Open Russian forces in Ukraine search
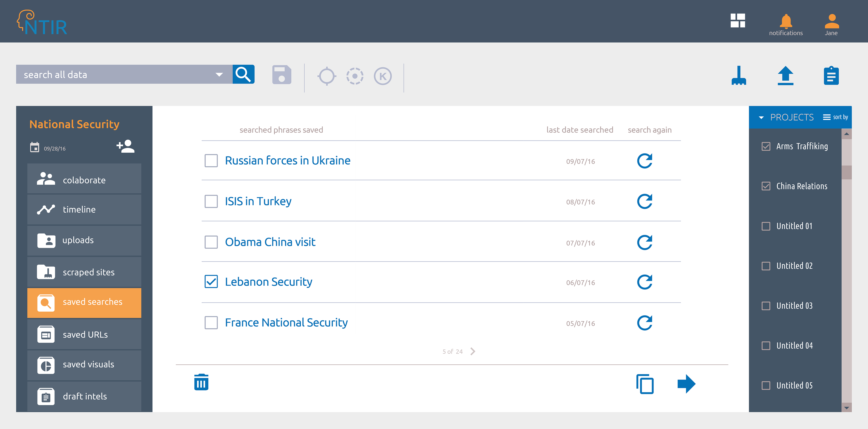The image size is (868, 429). (x=288, y=161)
